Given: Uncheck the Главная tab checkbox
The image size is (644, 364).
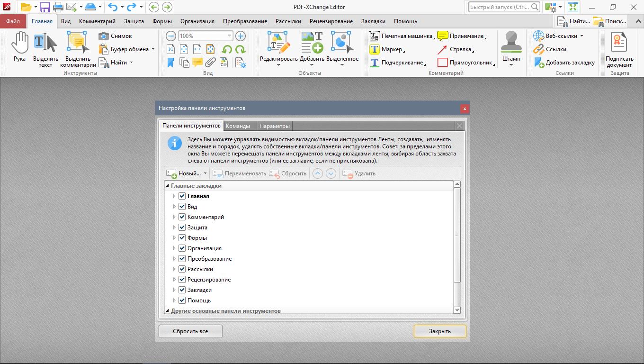Looking at the screenshot, I should [182, 196].
